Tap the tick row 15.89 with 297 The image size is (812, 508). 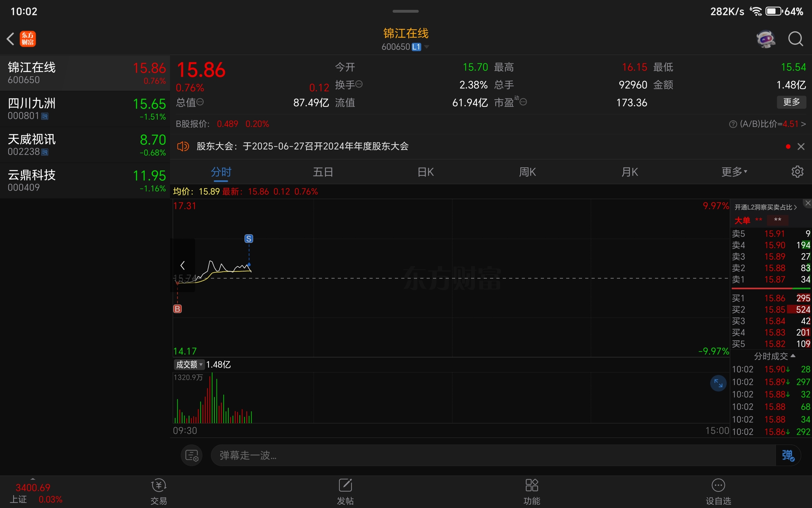[x=771, y=382]
